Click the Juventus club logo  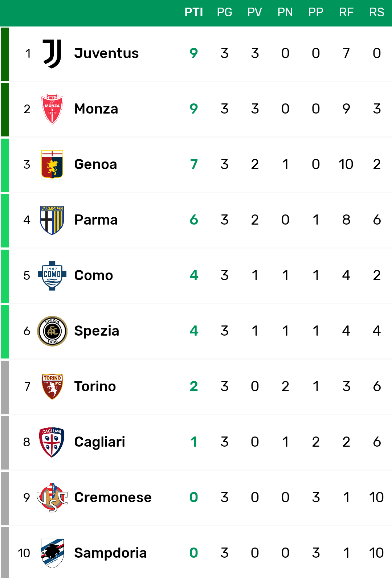click(52, 54)
